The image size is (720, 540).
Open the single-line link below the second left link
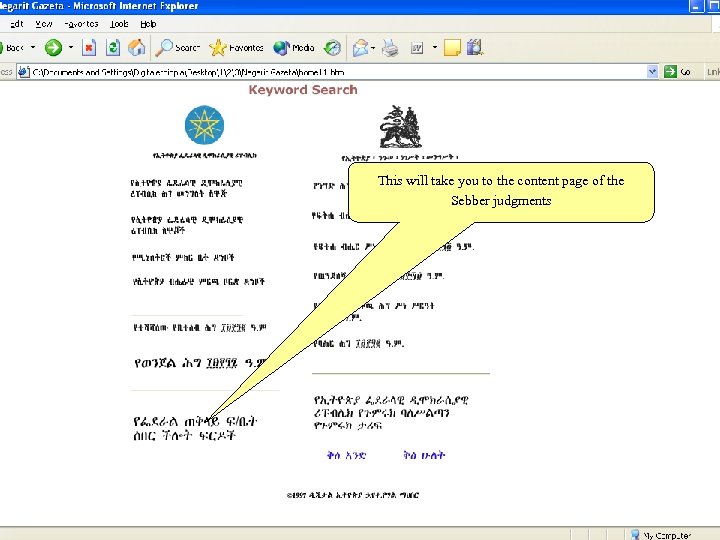183,258
